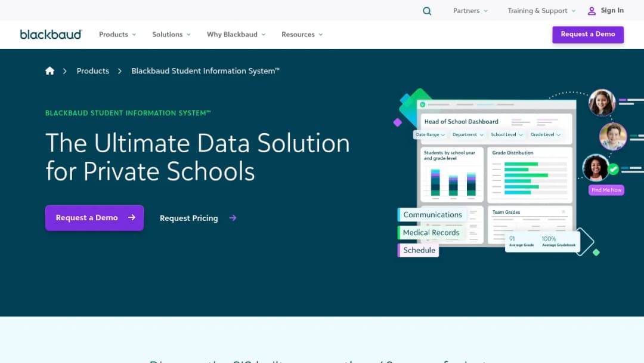Click the Find Me Now button

(606, 190)
